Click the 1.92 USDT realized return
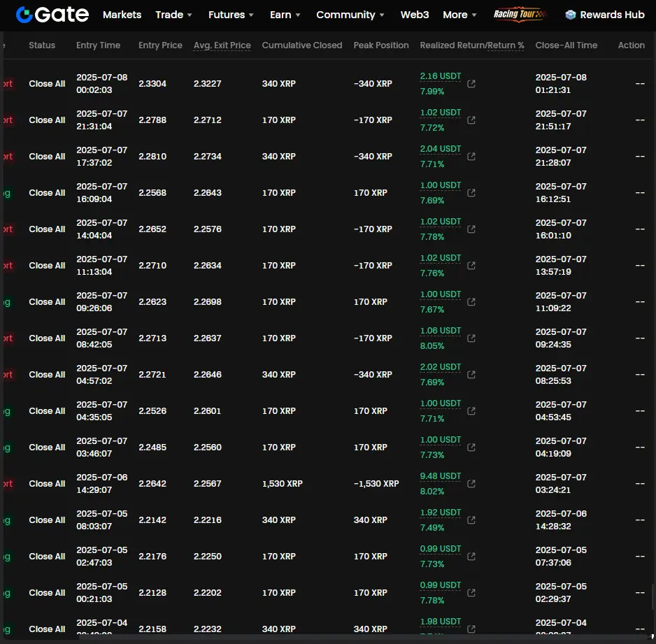This screenshot has height=644, width=656. (441, 513)
